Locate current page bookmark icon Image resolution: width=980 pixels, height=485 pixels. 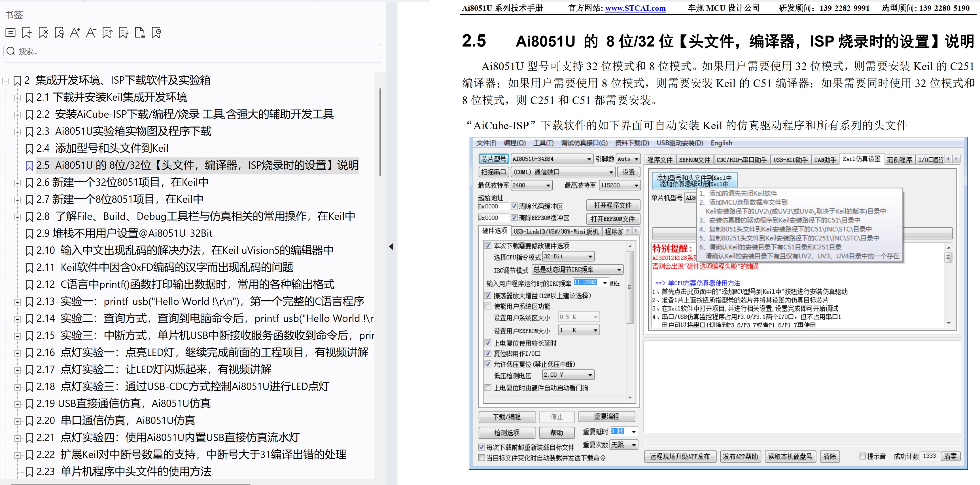point(156,33)
